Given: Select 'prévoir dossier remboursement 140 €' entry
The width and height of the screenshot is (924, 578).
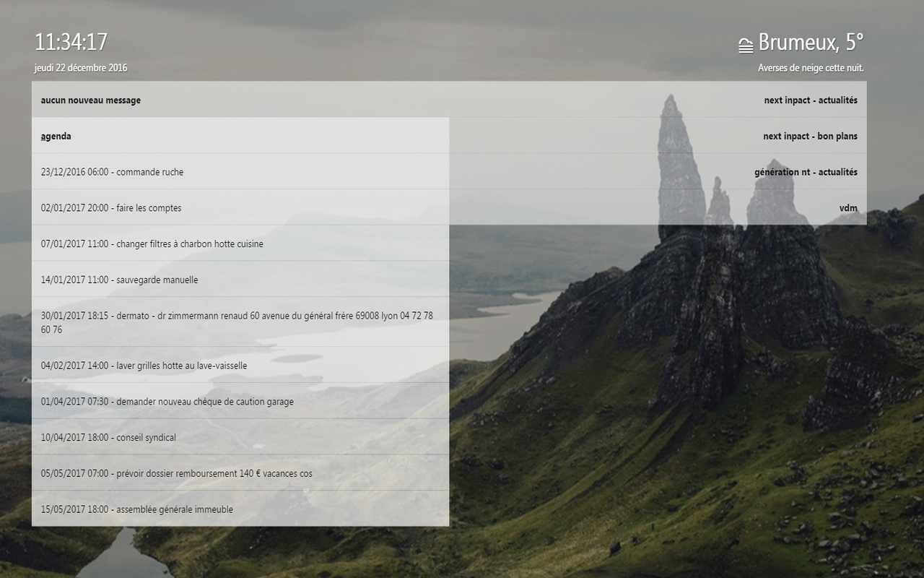Looking at the screenshot, I should tap(240, 473).
